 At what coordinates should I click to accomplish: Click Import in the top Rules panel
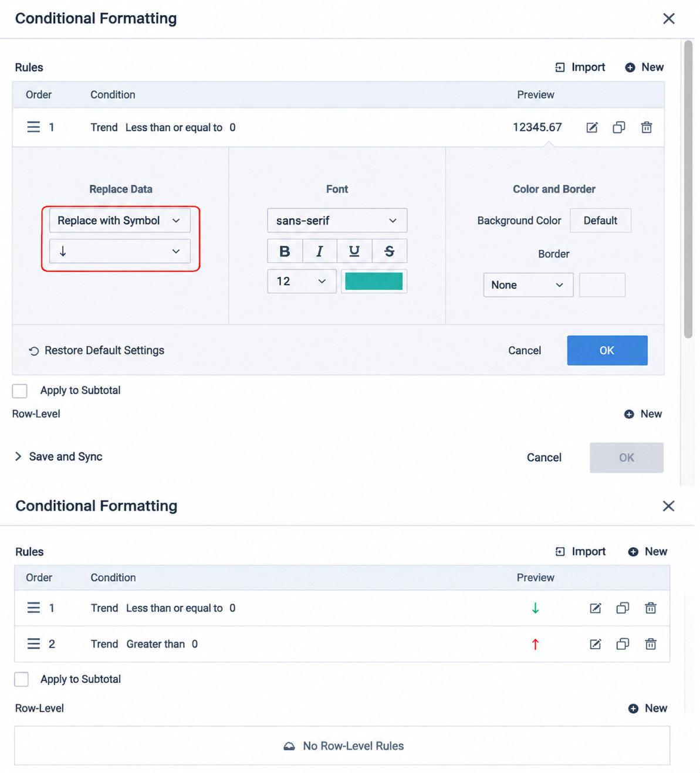tap(580, 67)
